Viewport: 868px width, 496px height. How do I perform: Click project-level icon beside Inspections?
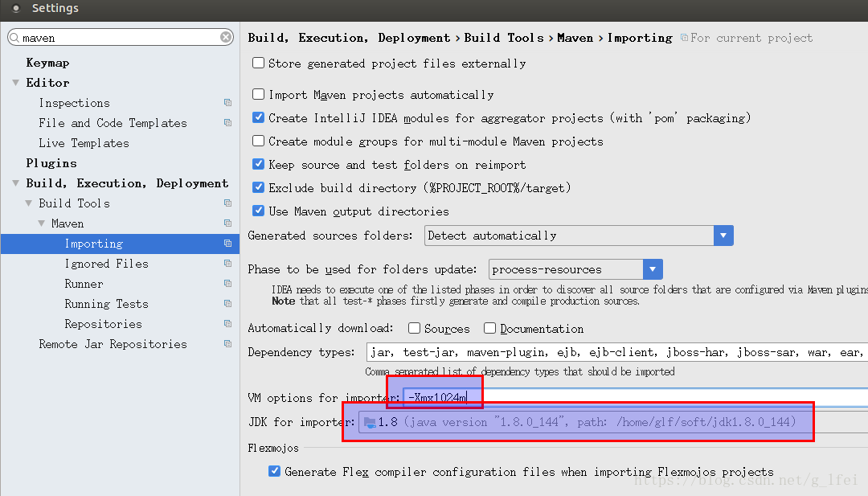coord(227,102)
